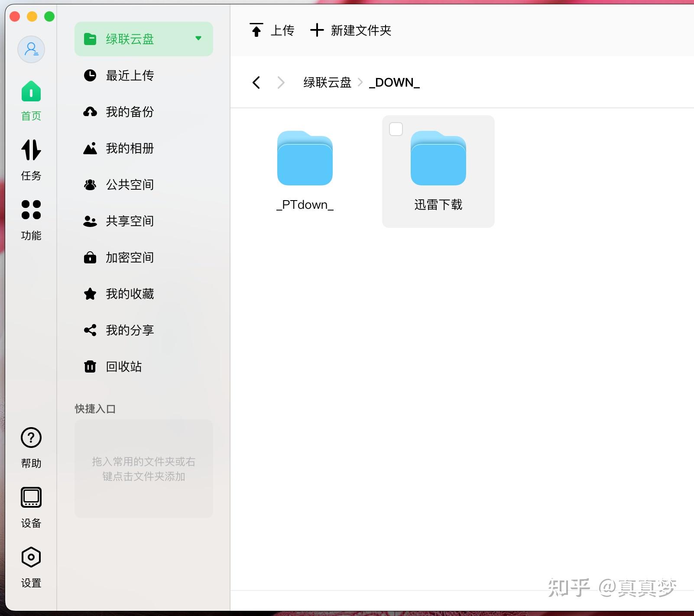Tick the checkbox on 迅雷下载 folder

pyautogui.click(x=396, y=129)
